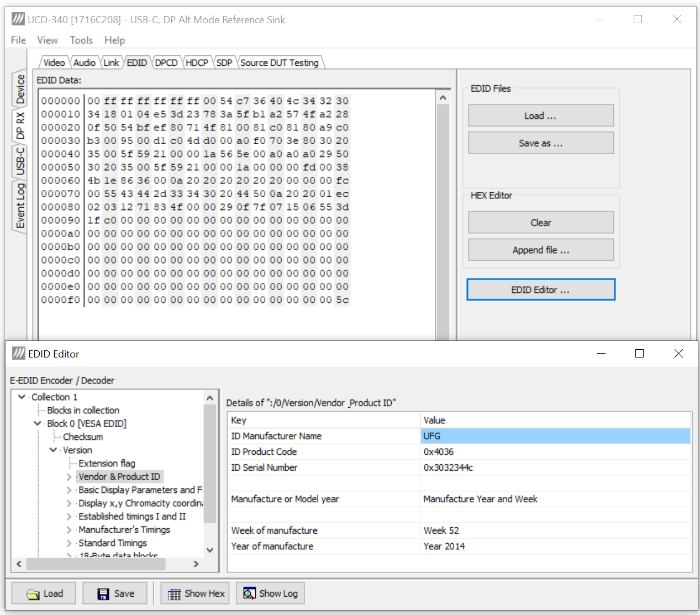The width and height of the screenshot is (700, 615).
Task: Click the Append file ... button
Action: (541, 250)
